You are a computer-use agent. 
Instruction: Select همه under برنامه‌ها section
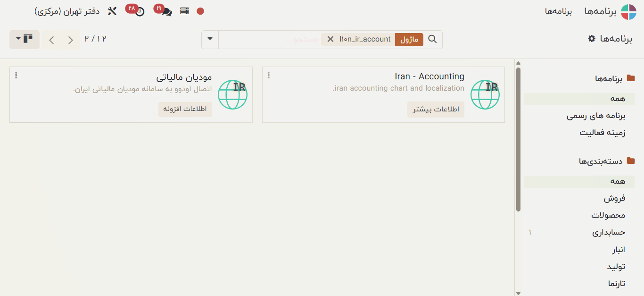(579, 99)
